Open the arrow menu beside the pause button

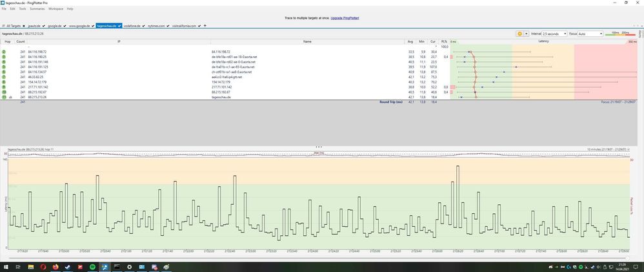526,34
